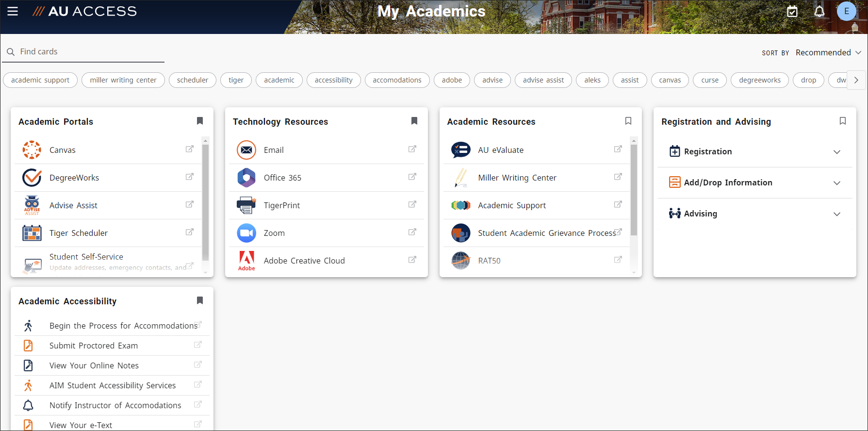Screen dimensions: 868x431
Task: Click Academic Resources card scrollbar
Action: (634, 189)
